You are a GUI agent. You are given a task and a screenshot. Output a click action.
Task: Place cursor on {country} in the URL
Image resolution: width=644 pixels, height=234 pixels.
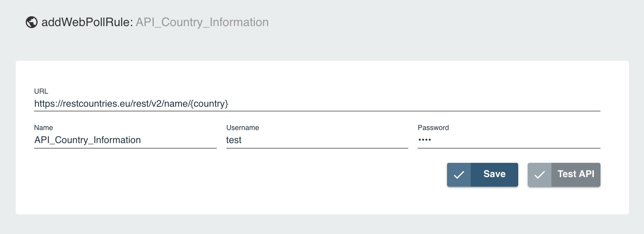[x=210, y=104]
